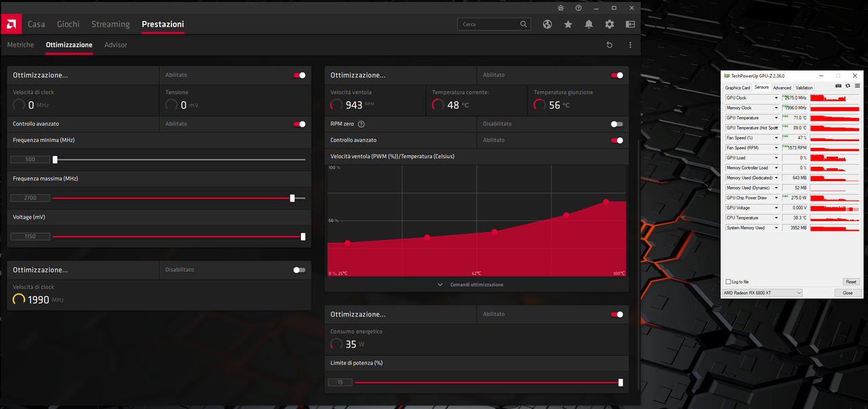Click GPU-Z refresh icon

coord(848,86)
